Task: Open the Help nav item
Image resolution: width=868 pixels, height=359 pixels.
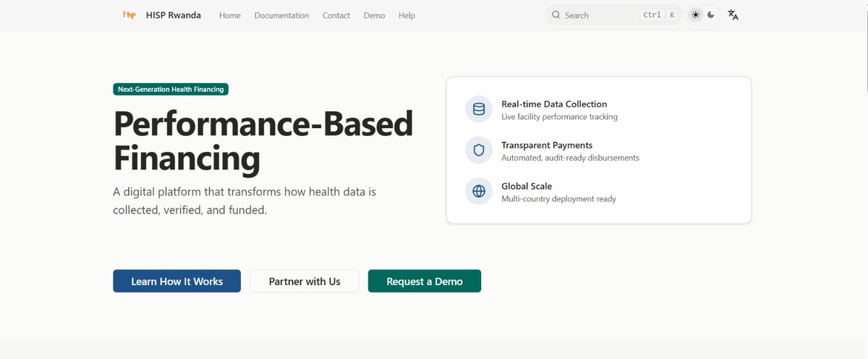Action: pyautogui.click(x=407, y=15)
